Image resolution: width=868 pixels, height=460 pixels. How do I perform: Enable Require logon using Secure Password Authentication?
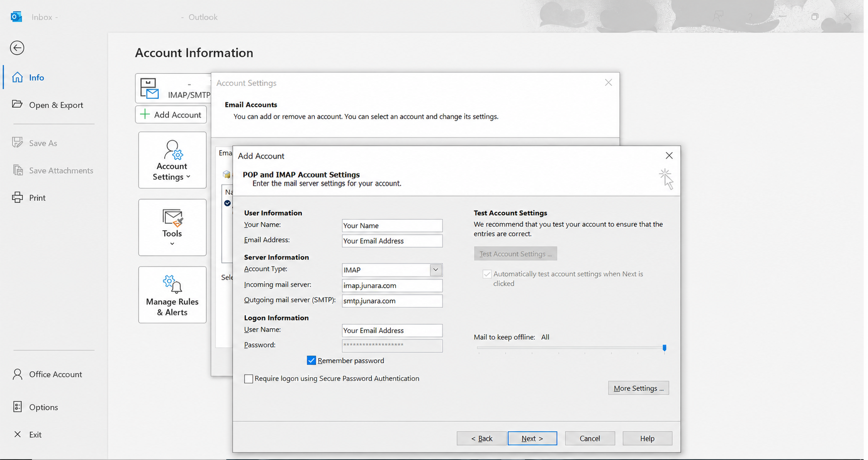[248, 379]
